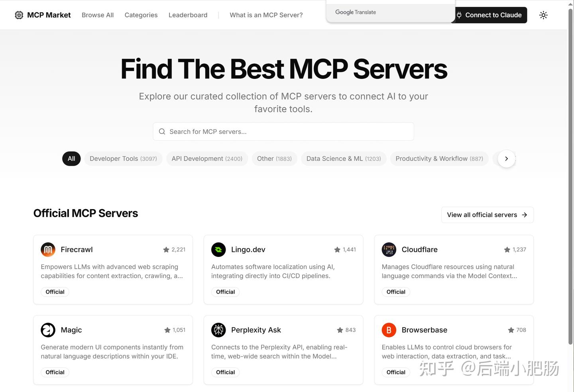Click the Official badge on Lingo.dev card
Viewport: 574px width, 392px height.
click(225, 292)
